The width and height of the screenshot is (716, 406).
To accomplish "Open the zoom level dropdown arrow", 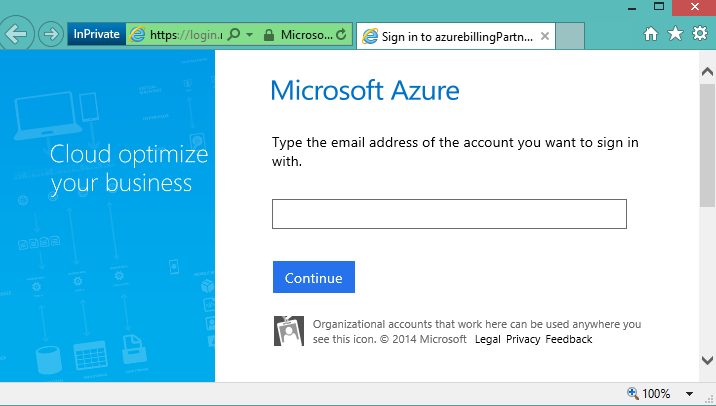I will [687, 394].
